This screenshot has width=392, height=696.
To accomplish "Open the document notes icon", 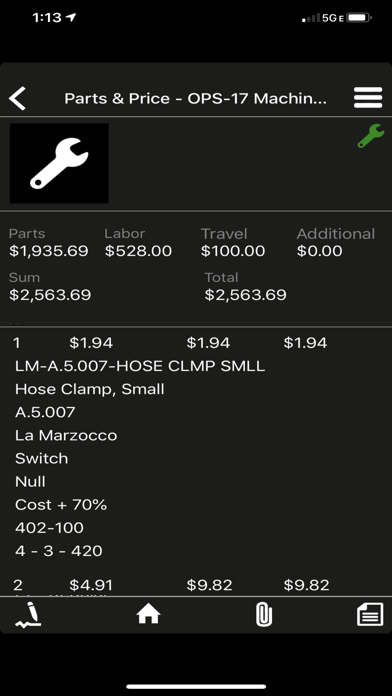I will [370, 615].
